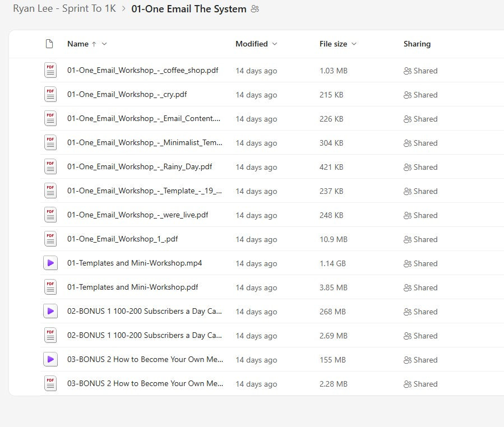Click the PDF icon for were_live.pdf

(x=50, y=215)
